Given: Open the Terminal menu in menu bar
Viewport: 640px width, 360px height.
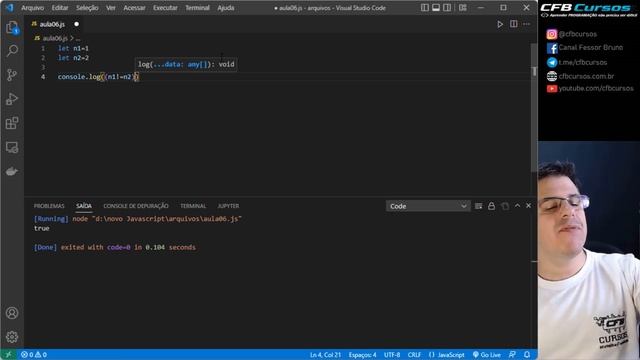Looking at the screenshot, I should [198, 8].
